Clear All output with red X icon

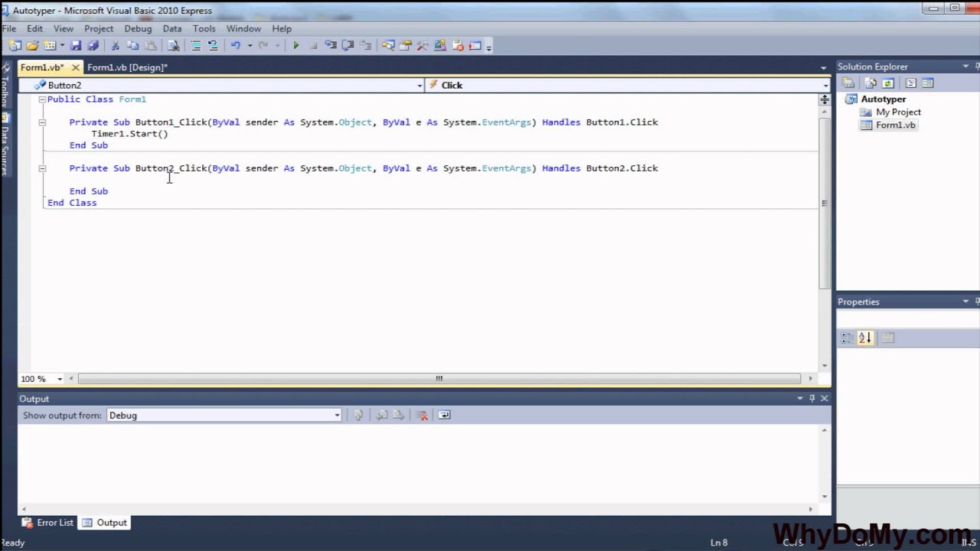(x=422, y=415)
